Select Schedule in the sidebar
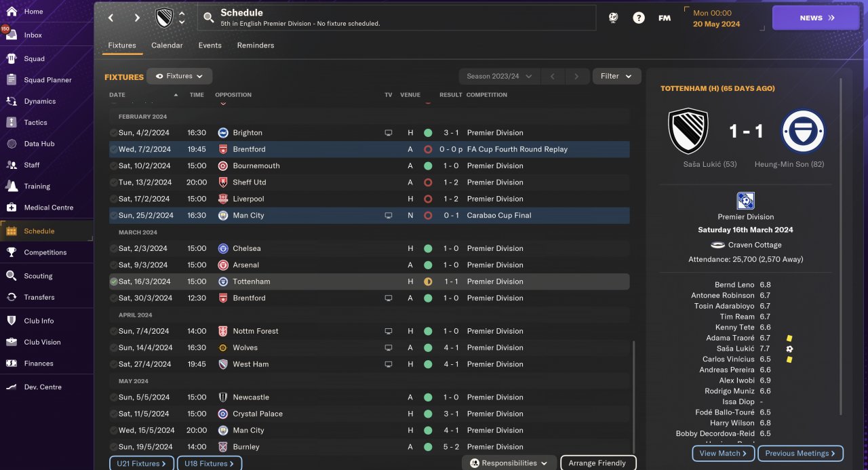Screen dimensions: 868x470 (46, 231)
